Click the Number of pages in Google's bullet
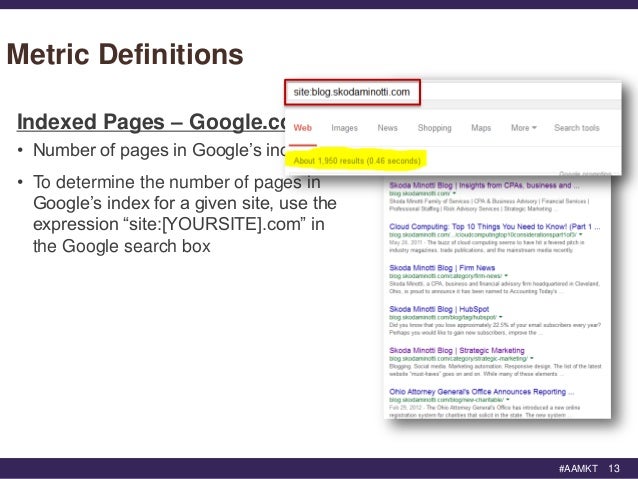This screenshot has width=638, height=479. point(159,150)
